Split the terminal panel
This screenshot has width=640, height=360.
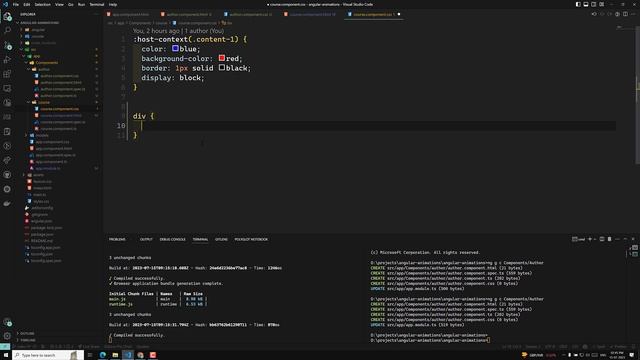coord(602,239)
